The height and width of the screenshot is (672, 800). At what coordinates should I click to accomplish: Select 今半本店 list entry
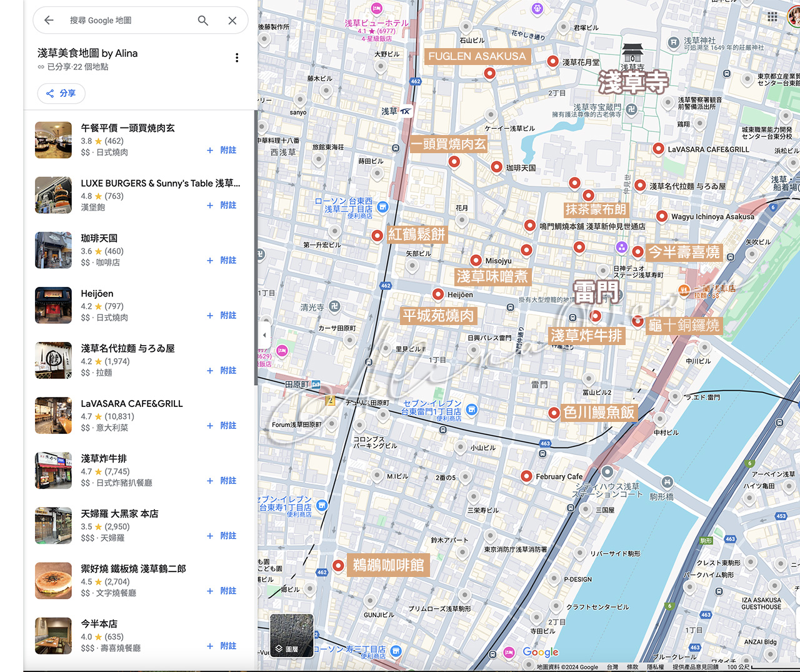point(137,636)
